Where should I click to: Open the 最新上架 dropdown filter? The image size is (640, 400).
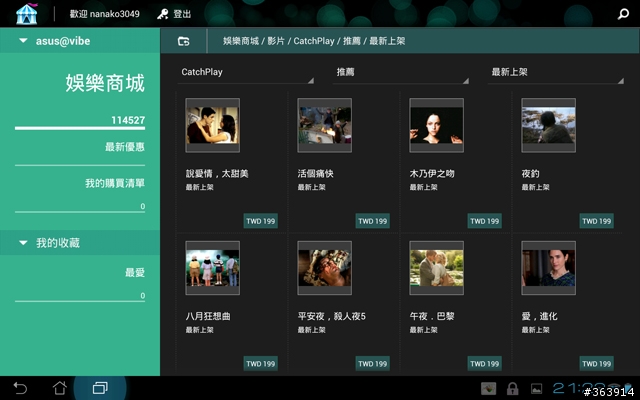[x=556, y=73]
